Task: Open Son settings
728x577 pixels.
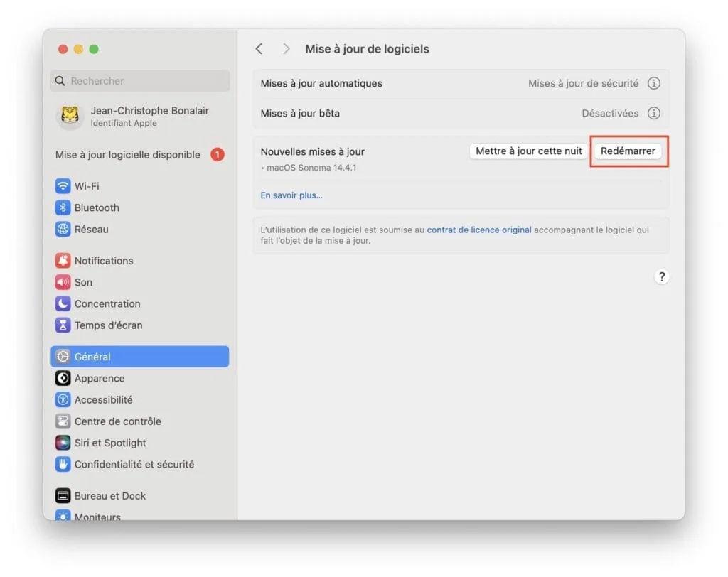Action: pyautogui.click(x=82, y=282)
